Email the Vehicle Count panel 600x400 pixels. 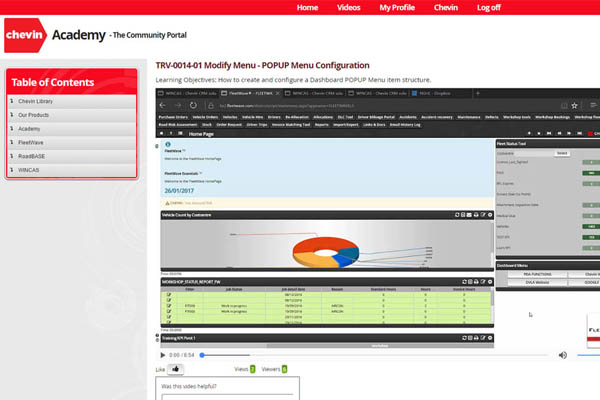(x=469, y=215)
